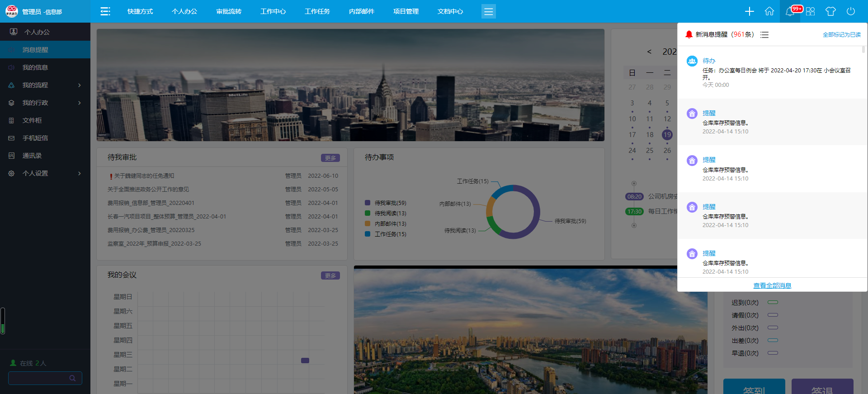
Task: Open the theme skin shirt icon
Action: [x=830, y=11]
